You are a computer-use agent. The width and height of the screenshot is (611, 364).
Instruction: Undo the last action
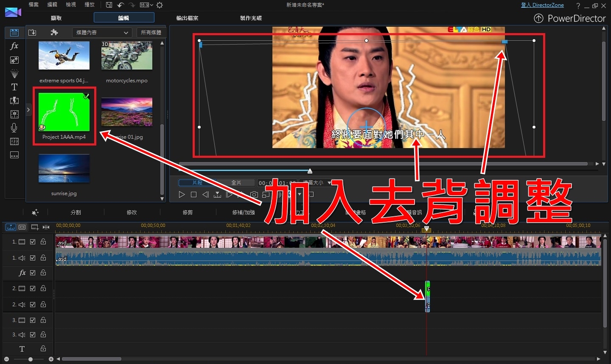pyautogui.click(x=121, y=5)
